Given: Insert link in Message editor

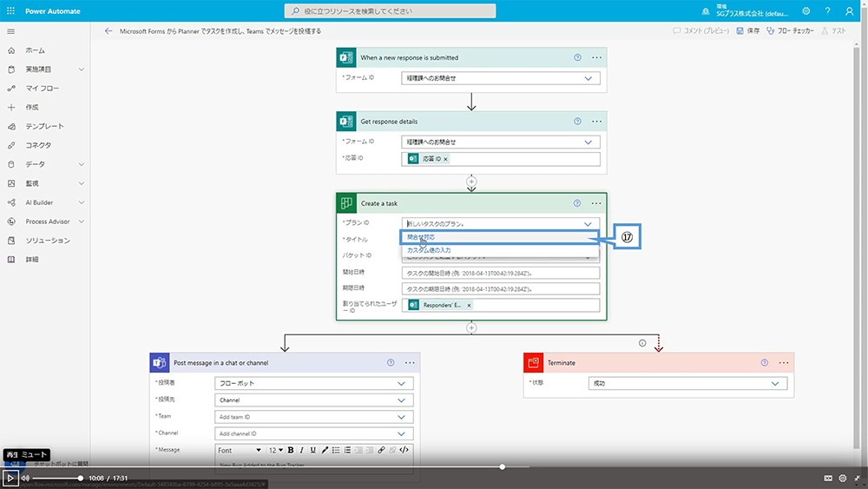Looking at the screenshot, I should click(381, 450).
